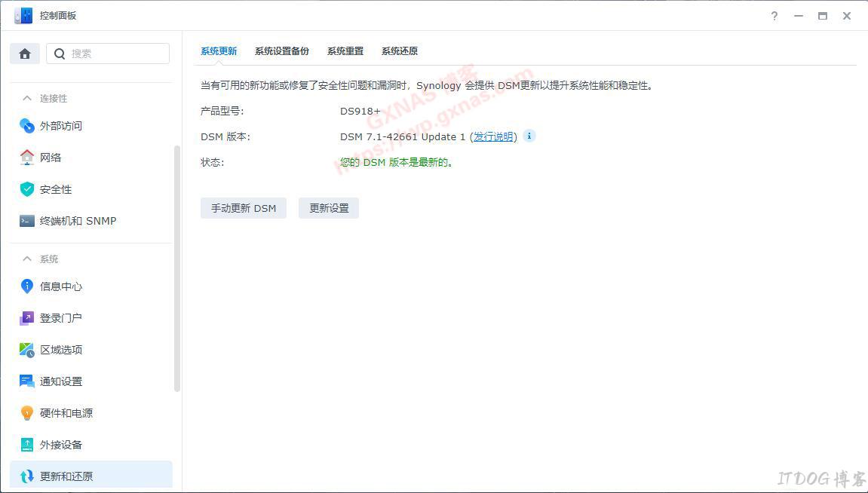
Task: Minimize the 控制面板 window
Action: click(x=799, y=16)
